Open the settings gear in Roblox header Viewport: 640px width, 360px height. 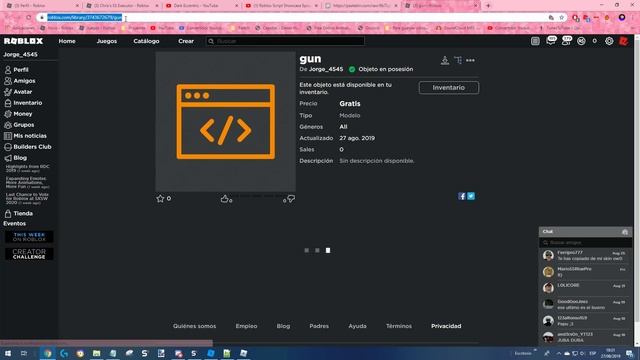coord(609,41)
